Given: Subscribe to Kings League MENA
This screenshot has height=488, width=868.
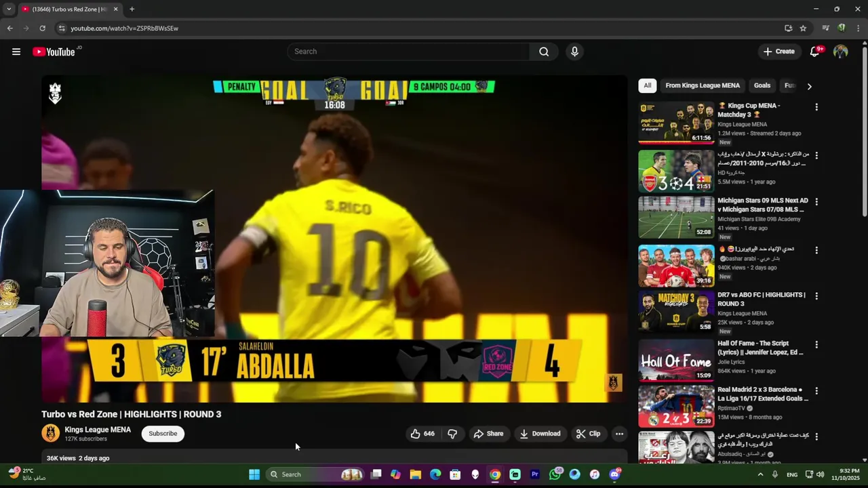Looking at the screenshot, I should pos(163,434).
